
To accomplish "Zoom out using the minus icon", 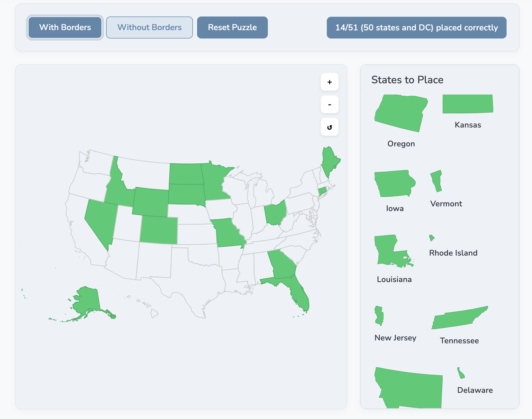I will point(329,104).
